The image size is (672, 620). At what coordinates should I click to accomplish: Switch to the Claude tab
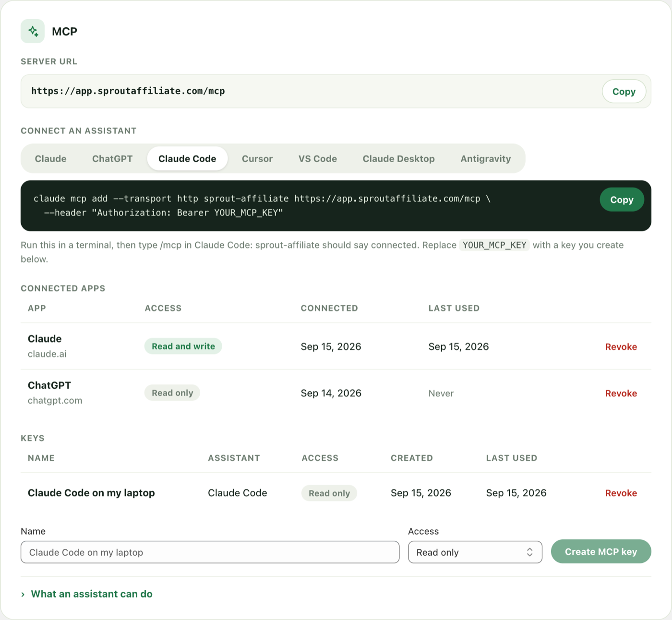(50, 159)
